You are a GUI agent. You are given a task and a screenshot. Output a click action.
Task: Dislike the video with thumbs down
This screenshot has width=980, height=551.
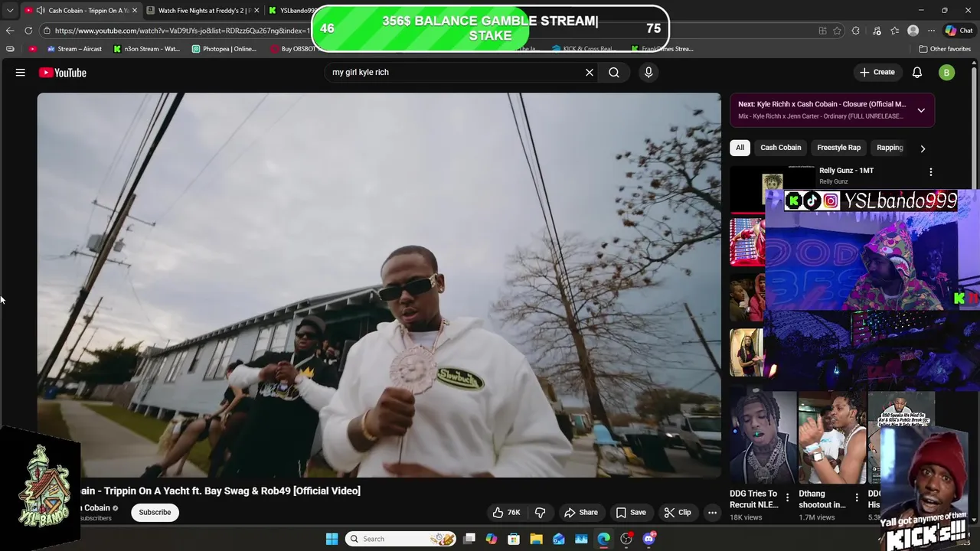tap(540, 512)
